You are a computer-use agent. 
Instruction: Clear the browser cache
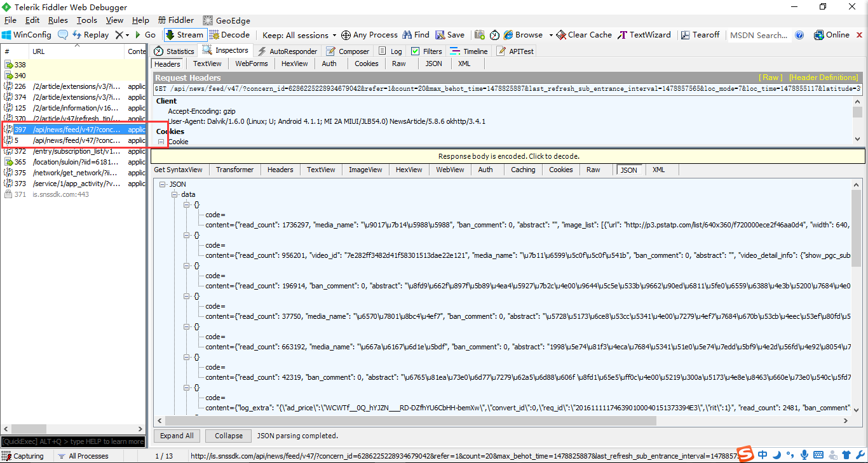click(583, 34)
